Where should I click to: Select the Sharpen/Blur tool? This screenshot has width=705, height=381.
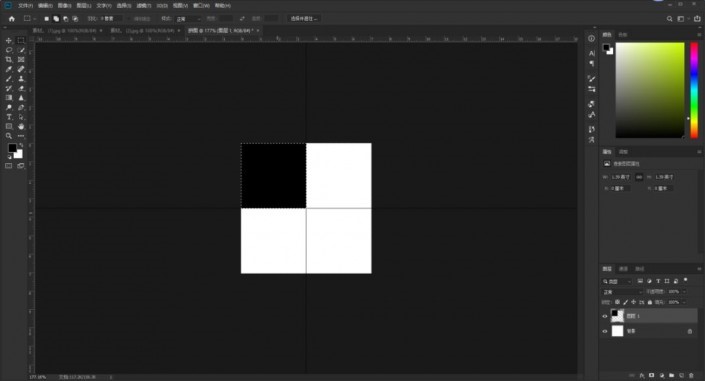pyautogui.click(x=21, y=98)
